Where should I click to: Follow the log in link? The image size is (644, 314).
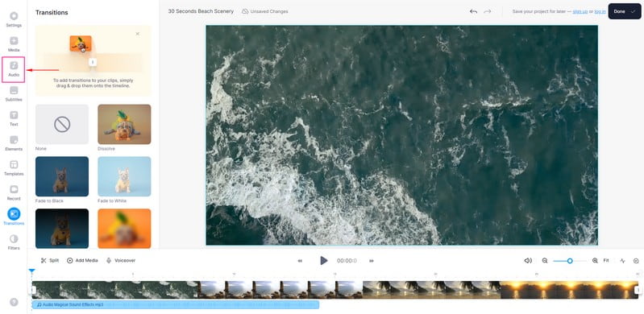(600, 11)
